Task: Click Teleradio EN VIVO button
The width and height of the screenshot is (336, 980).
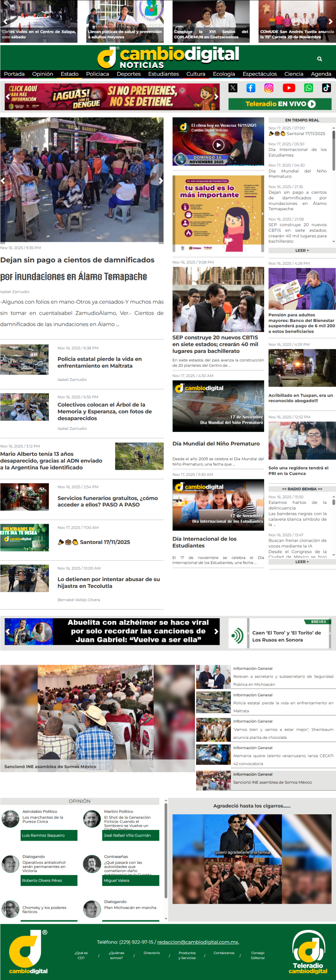Action: coord(280,104)
